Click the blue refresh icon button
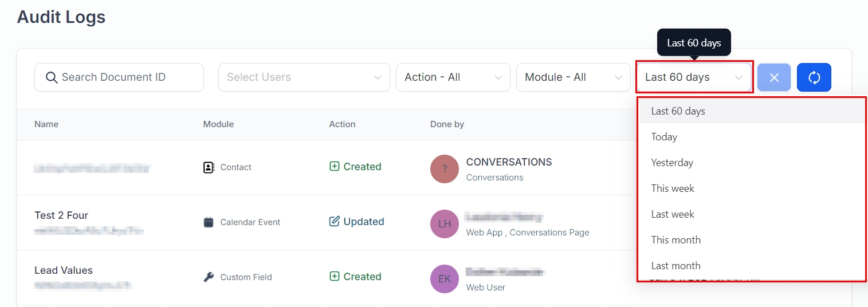868x307 pixels. pos(814,77)
